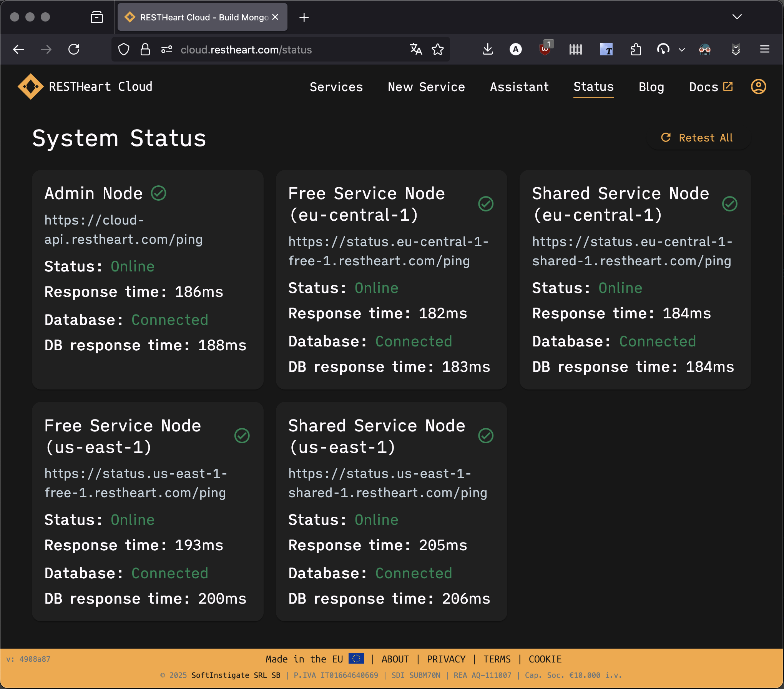The image size is (784, 689).
Task: Click the green checkmark on Admin Node card
Action: coord(159,193)
